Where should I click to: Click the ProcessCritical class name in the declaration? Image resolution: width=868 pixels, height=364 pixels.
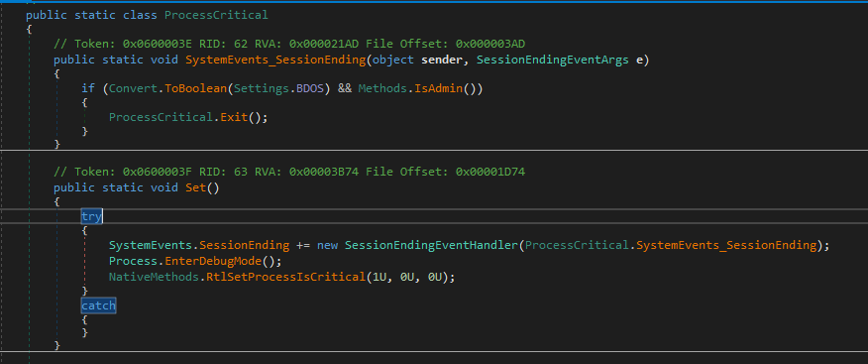[x=216, y=15]
